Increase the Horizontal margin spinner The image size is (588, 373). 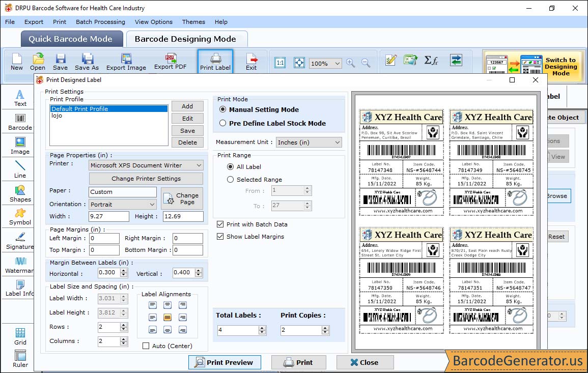click(124, 270)
